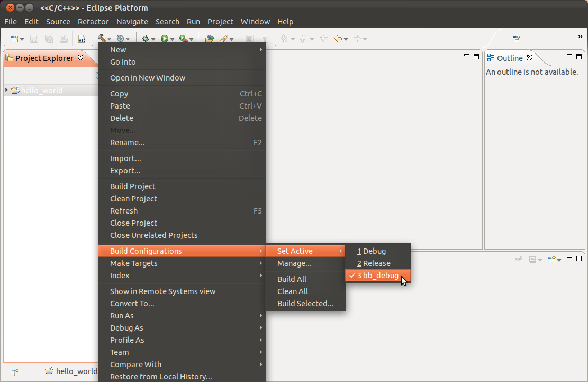This screenshot has width=588, height=382.
Task: Click the green Run play icon
Action: pyautogui.click(x=164, y=39)
